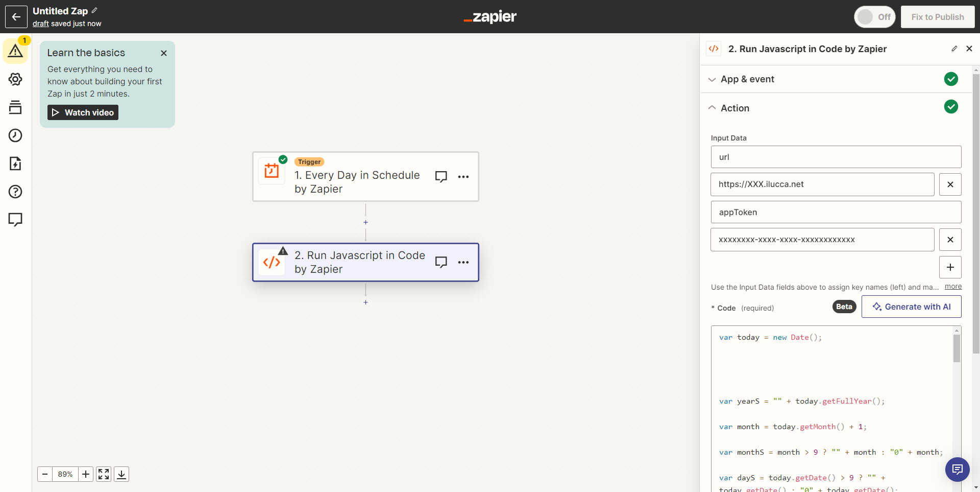Open the draft link under title

pyautogui.click(x=41, y=24)
